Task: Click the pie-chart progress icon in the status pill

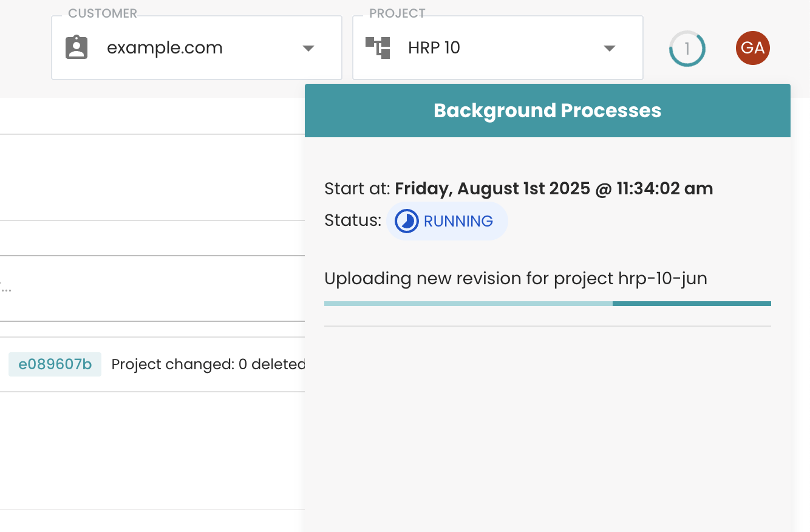Action: point(406,221)
